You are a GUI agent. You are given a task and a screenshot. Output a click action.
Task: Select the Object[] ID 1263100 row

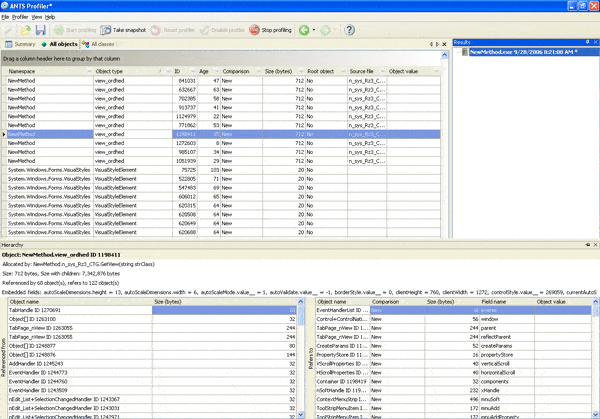(152, 319)
